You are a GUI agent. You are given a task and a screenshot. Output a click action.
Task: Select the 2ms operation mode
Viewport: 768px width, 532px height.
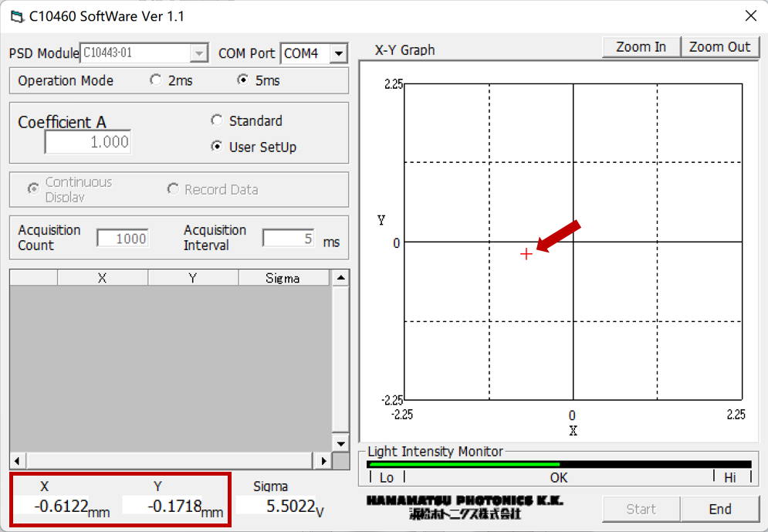tap(156, 80)
